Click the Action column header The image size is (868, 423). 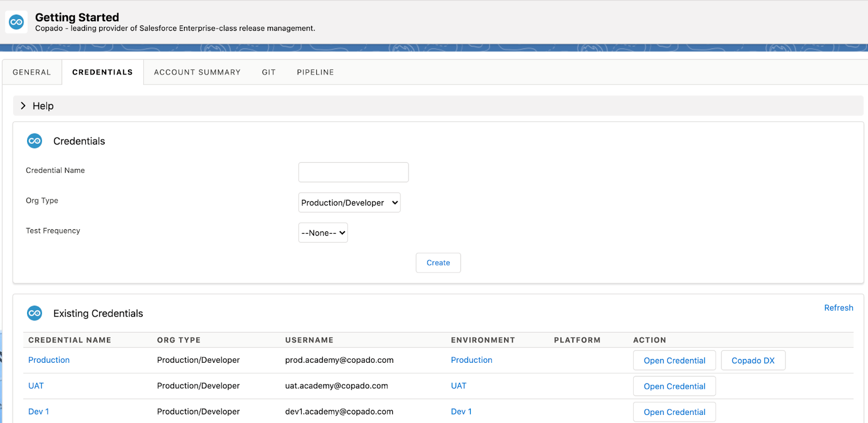649,340
